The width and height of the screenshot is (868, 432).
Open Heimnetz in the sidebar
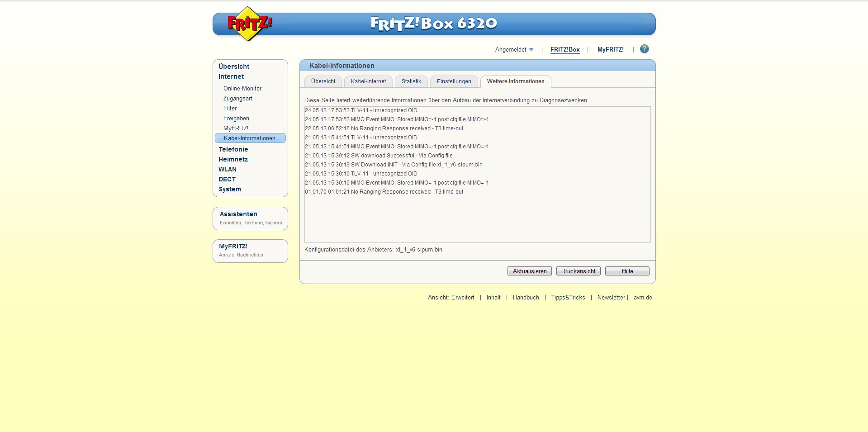point(233,159)
